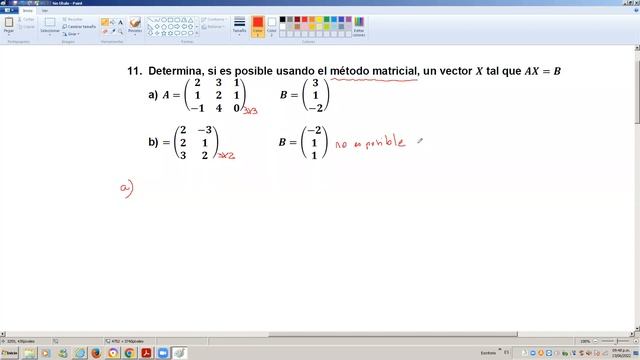Click the zoom out minus button
The height and width of the screenshot is (360, 640).
tap(595, 341)
